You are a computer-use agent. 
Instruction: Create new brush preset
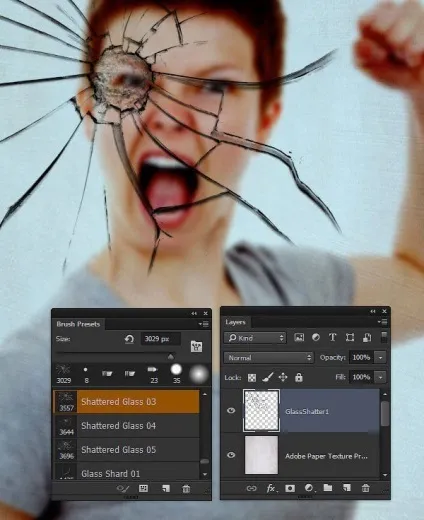pyautogui.click(x=166, y=489)
